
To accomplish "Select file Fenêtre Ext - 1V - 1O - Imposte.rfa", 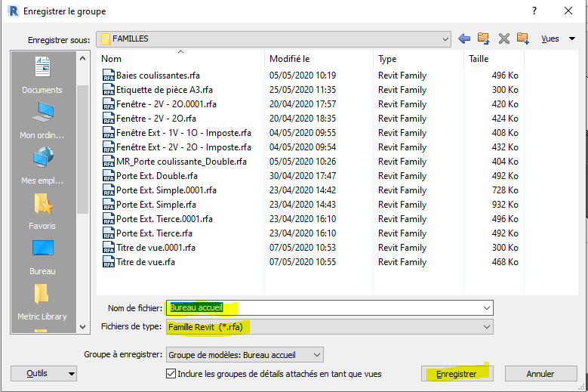I will coord(183,133).
